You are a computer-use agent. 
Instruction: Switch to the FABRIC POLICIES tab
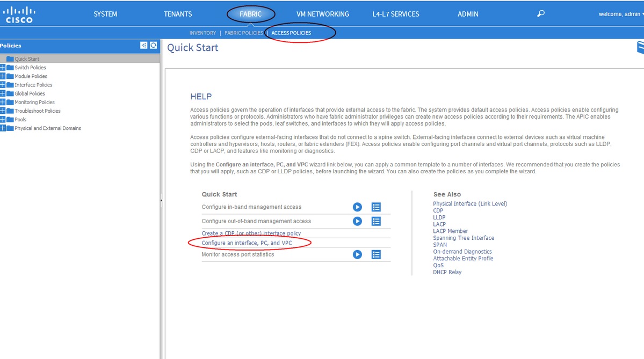click(x=243, y=32)
